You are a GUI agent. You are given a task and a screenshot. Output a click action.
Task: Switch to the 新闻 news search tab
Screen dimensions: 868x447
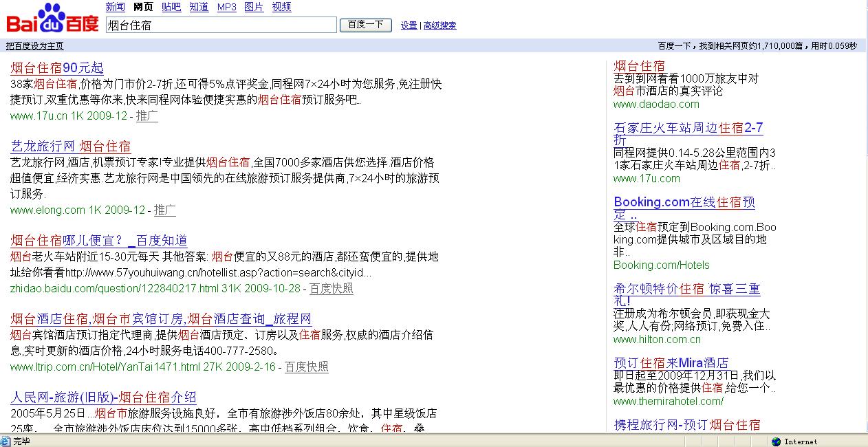115,7
